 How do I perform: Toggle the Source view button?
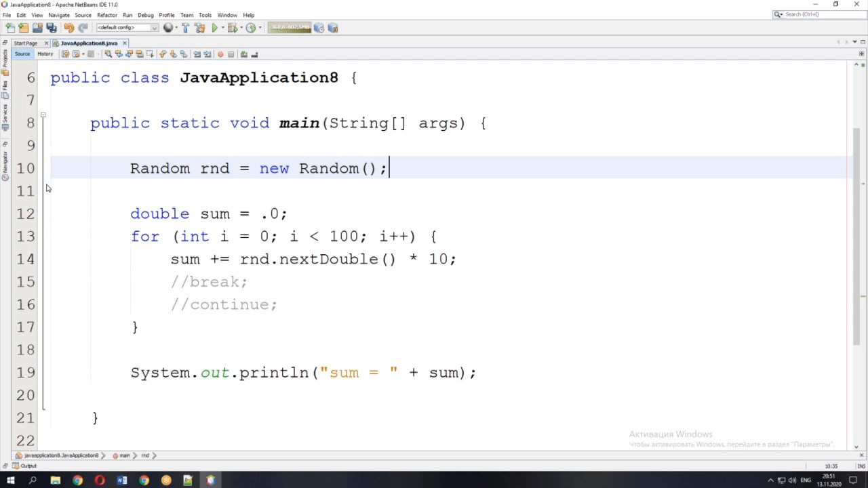(x=22, y=54)
